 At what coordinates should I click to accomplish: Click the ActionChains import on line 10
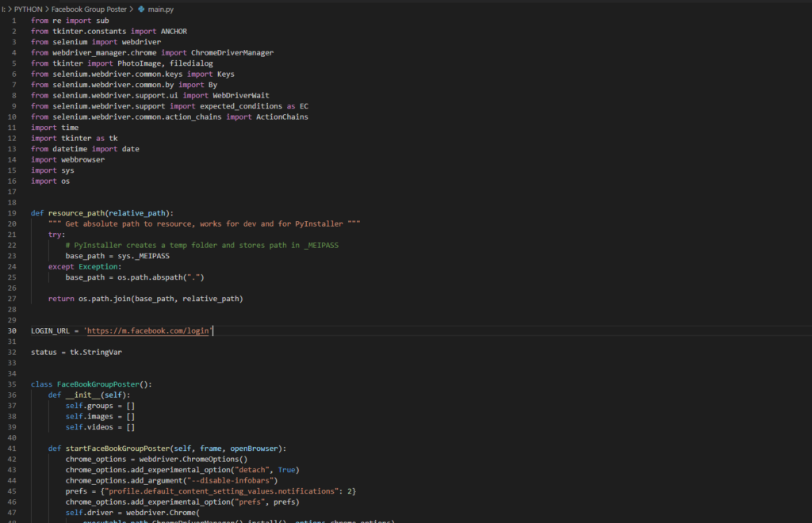tap(282, 117)
